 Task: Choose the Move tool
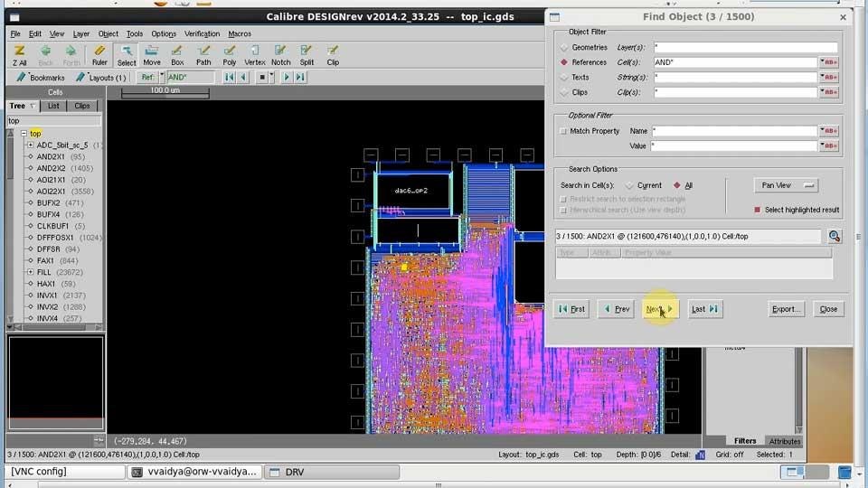click(x=152, y=55)
